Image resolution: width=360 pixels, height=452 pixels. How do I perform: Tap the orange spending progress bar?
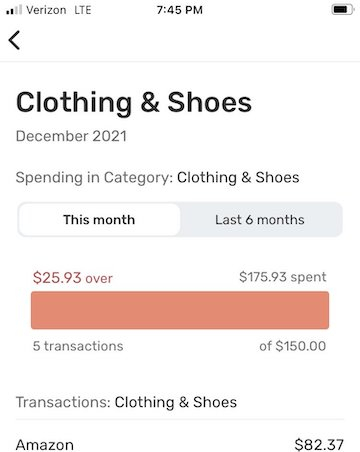pyautogui.click(x=180, y=310)
